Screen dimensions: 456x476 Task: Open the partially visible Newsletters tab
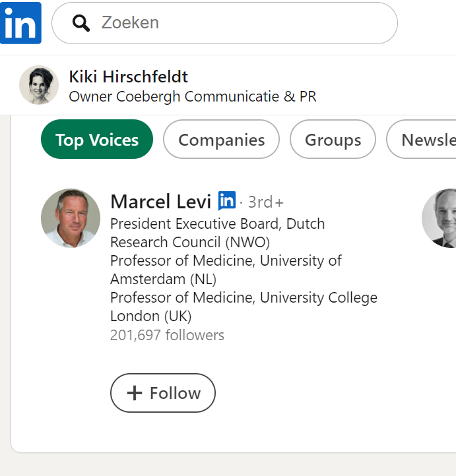pyautogui.click(x=422, y=139)
